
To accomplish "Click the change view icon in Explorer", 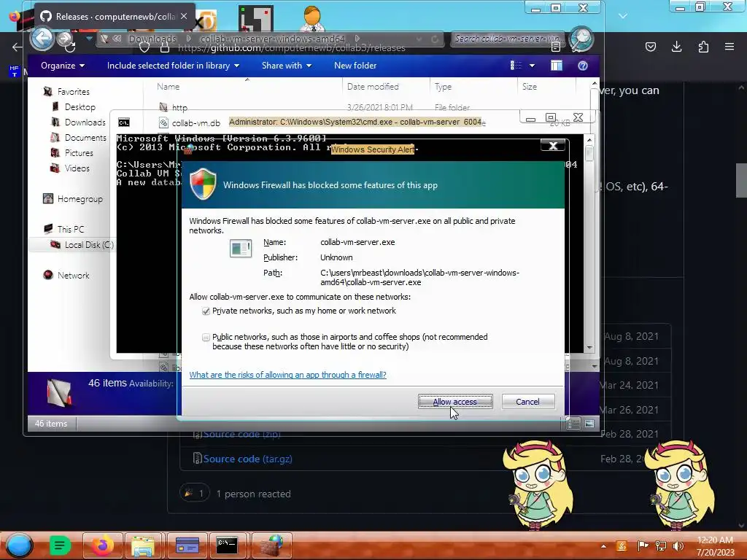I will [x=516, y=66].
